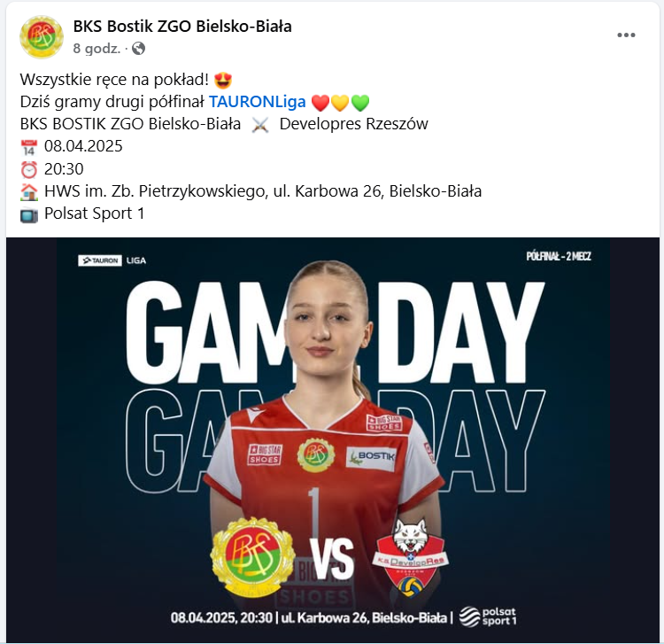
Task: Open BKS Bostik ZGO Bielsko-Biała page name
Action: pos(182,27)
